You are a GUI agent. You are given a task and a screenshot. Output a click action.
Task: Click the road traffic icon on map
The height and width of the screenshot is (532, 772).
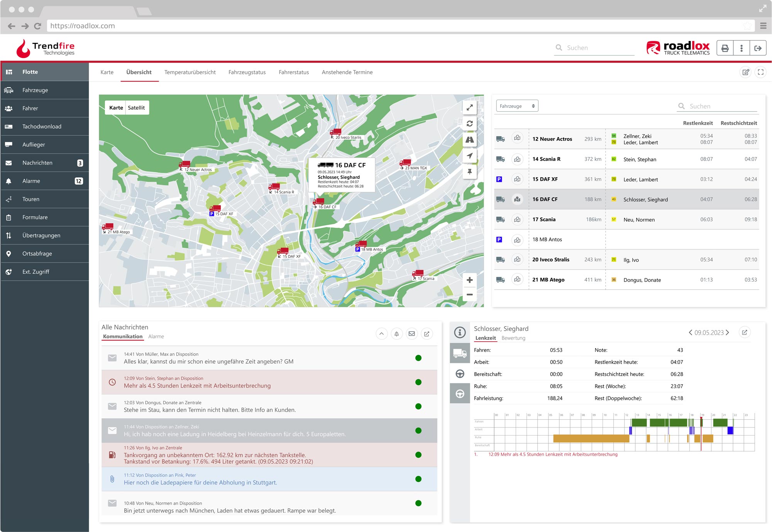coord(469,140)
